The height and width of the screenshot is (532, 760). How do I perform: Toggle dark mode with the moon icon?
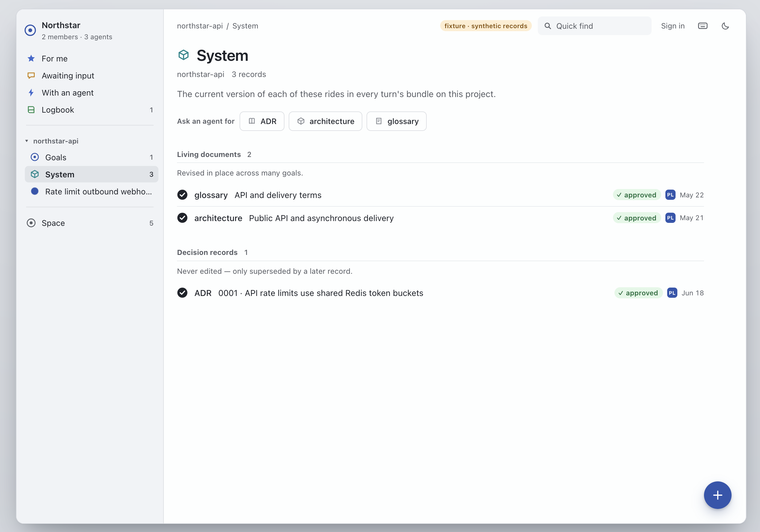tap(725, 26)
